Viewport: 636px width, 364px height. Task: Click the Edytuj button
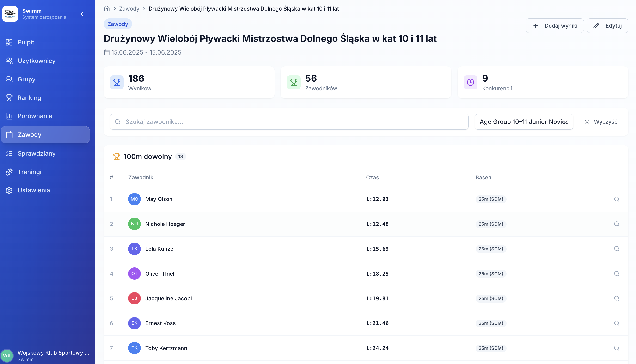click(607, 26)
